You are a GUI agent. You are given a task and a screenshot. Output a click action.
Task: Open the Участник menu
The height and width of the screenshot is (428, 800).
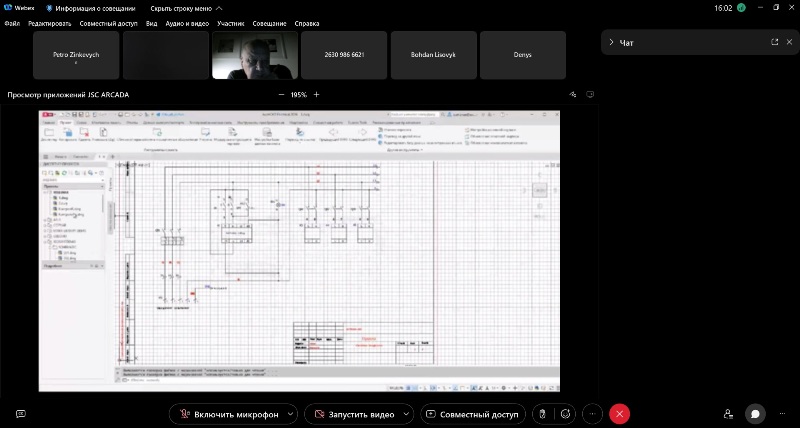coord(231,23)
